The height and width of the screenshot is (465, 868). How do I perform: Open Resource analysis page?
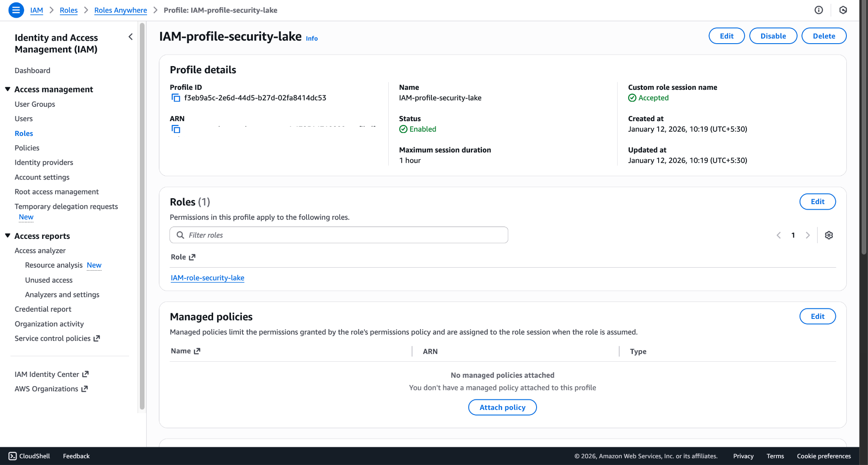click(x=54, y=265)
